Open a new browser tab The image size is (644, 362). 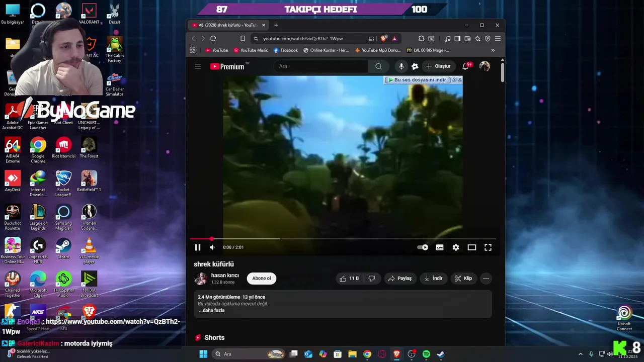coord(276,25)
